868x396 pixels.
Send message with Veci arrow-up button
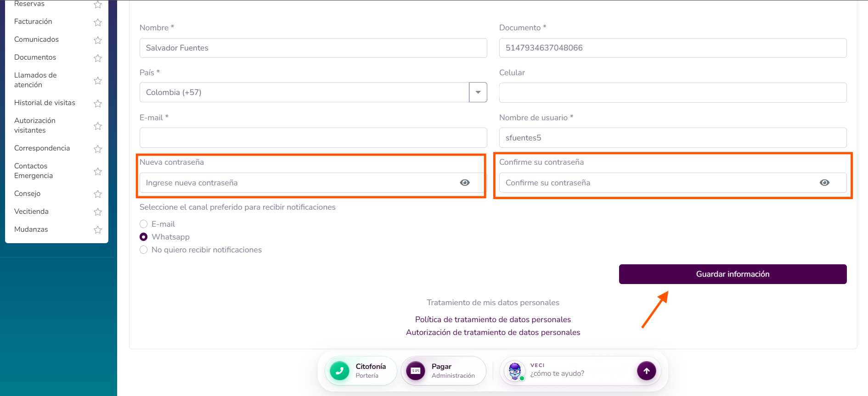[646, 371]
